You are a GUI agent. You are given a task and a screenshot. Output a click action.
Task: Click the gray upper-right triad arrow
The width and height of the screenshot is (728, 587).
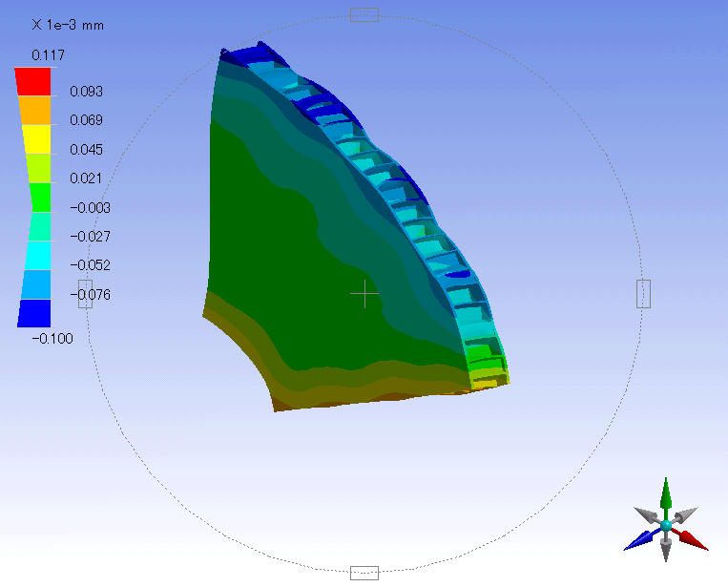point(685,515)
